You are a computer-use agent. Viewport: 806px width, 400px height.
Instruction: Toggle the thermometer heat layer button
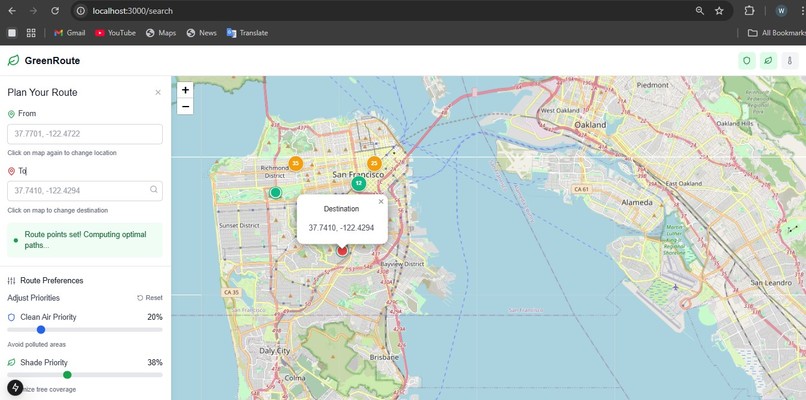pyautogui.click(x=790, y=61)
